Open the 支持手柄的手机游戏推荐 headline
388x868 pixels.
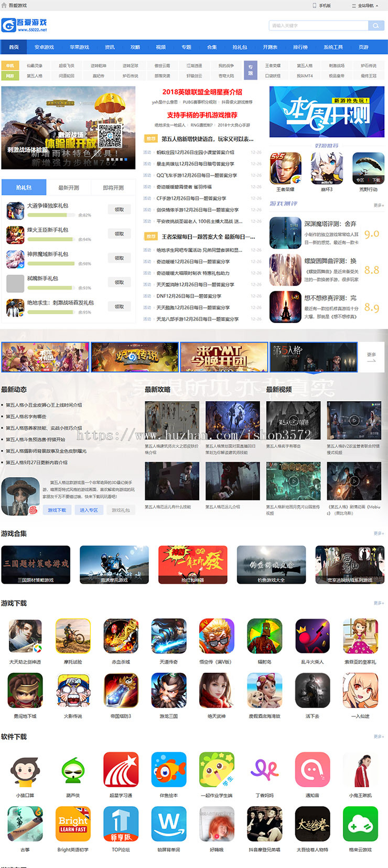pos(202,115)
